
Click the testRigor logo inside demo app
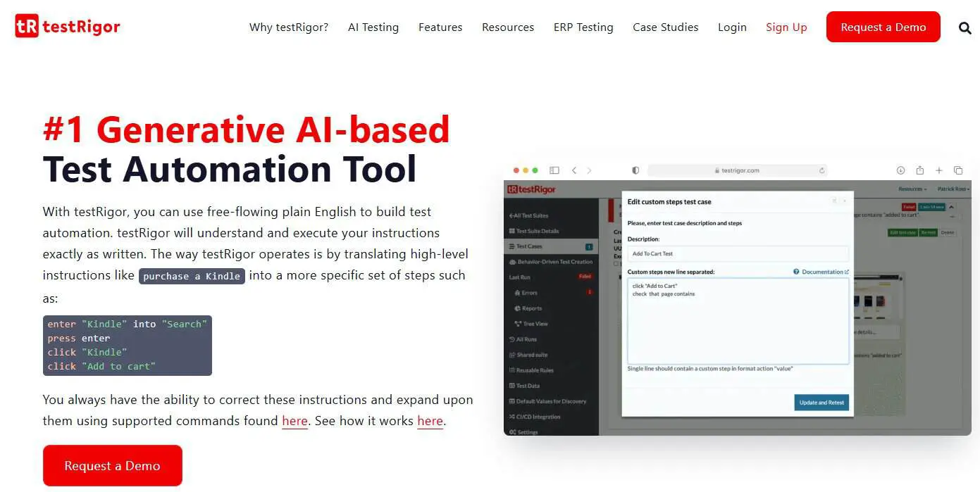pyautogui.click(x=532, y=189)
